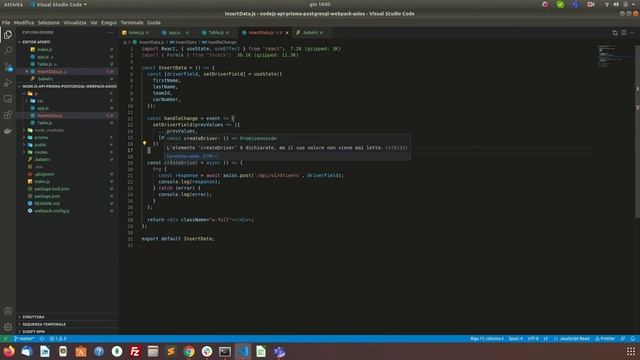Open Terminal from the dock
Viewport: 640px width, 360px height.
225,351
